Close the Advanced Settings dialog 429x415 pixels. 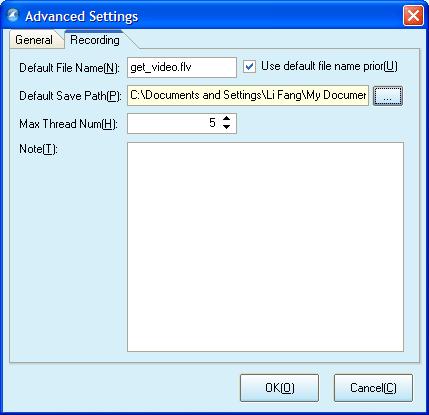[413, 15]
